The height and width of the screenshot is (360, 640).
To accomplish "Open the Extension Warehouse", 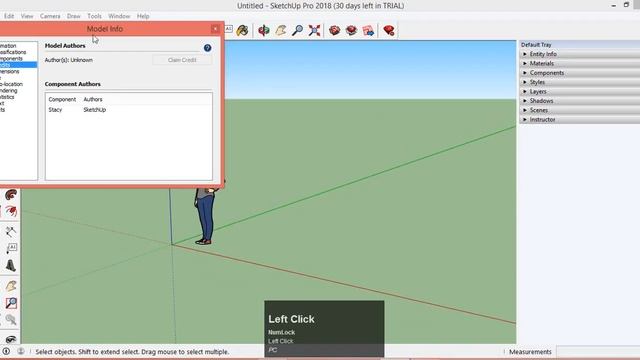I will click(x=351, y=31).
